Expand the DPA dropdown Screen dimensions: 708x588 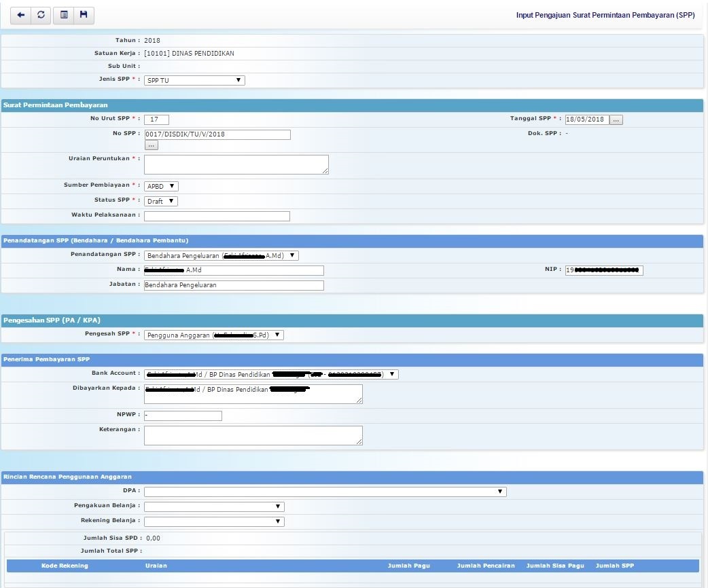(325, 492)
